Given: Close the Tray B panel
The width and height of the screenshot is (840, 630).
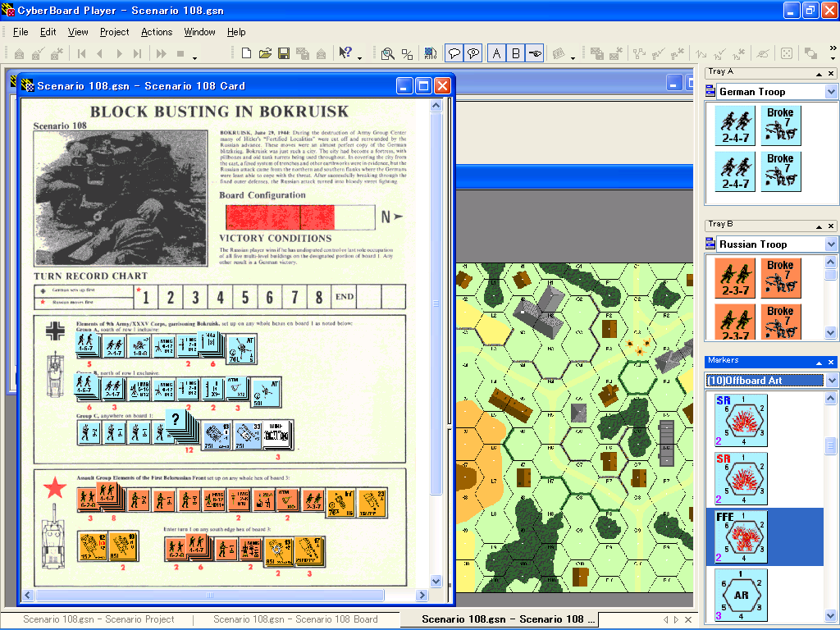Looking at the screenshot, I should tap(831, 226).
